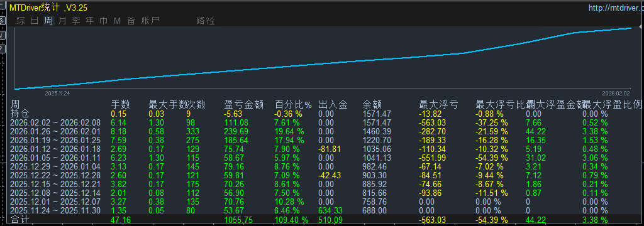Screen dimensions: 644x226
Task: Click balance value 688.00
Action: coord(375,210)
